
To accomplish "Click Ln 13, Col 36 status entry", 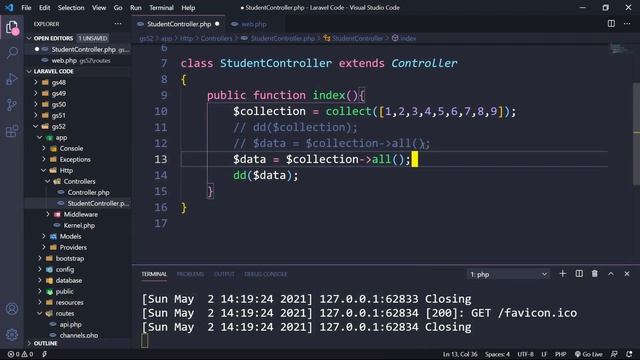I will [460, 354].
